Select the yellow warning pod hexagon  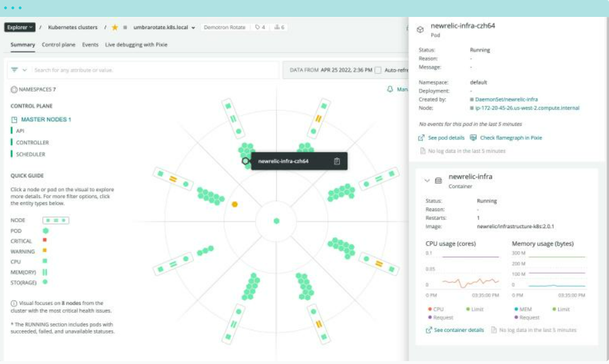(235, 204)
